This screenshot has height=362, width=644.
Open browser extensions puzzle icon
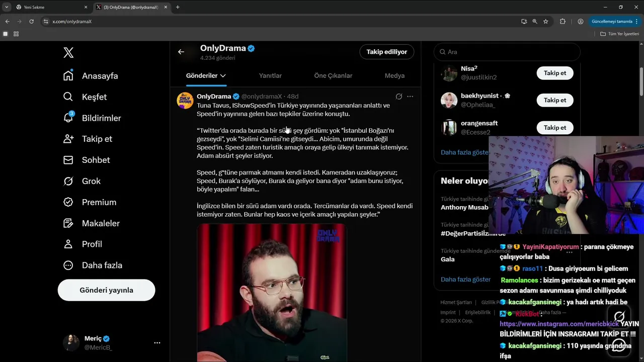tap(562, 22)
